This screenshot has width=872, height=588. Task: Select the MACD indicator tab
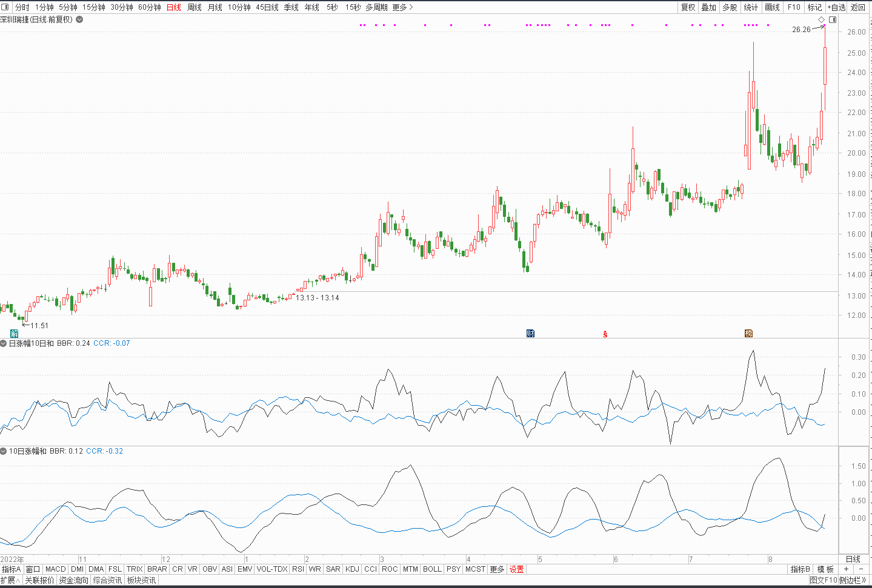tap(56, 569)
